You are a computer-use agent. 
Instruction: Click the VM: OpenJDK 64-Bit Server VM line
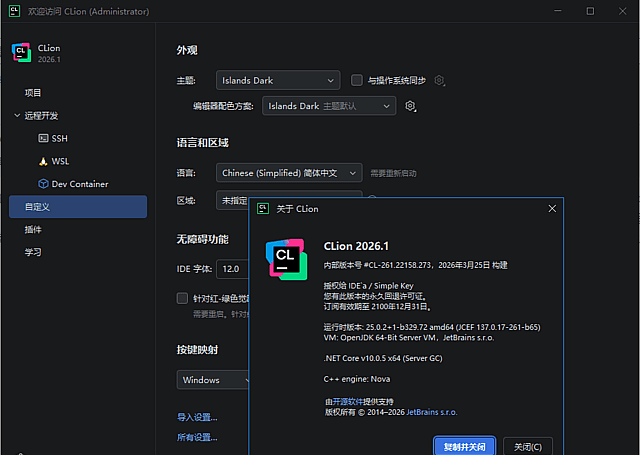pos(409,337)
